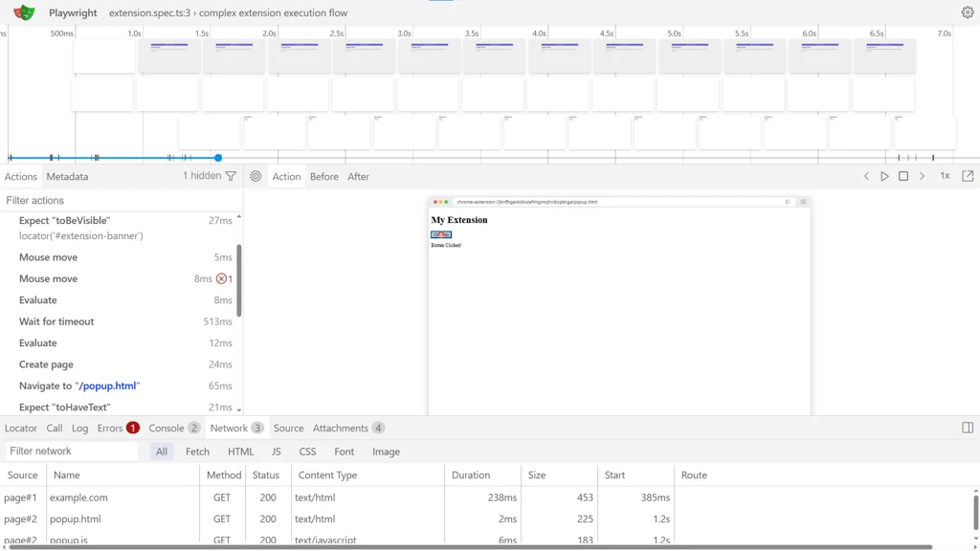Open snapshot in new tab icon

click(x=968, y=176)
